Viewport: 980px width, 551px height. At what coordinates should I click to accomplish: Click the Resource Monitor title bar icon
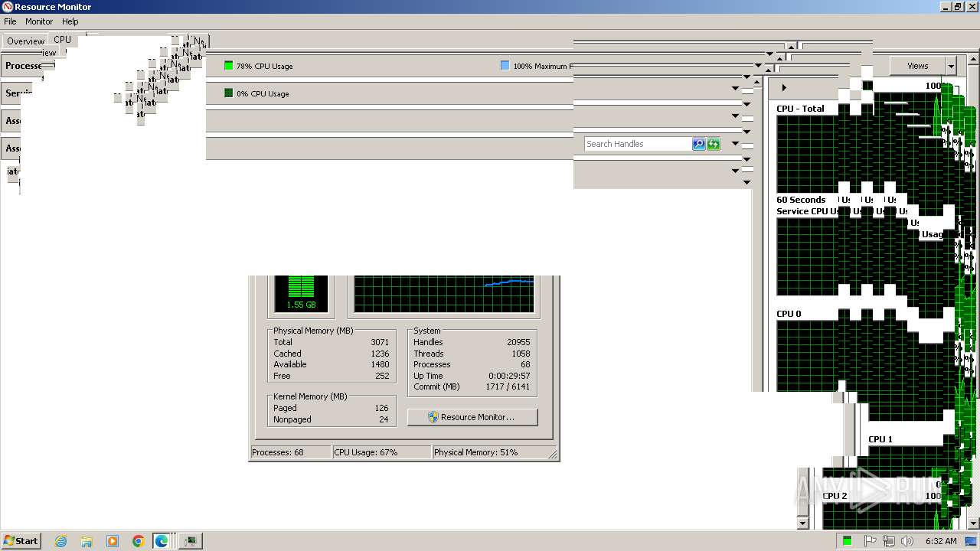tap(7, 7)
